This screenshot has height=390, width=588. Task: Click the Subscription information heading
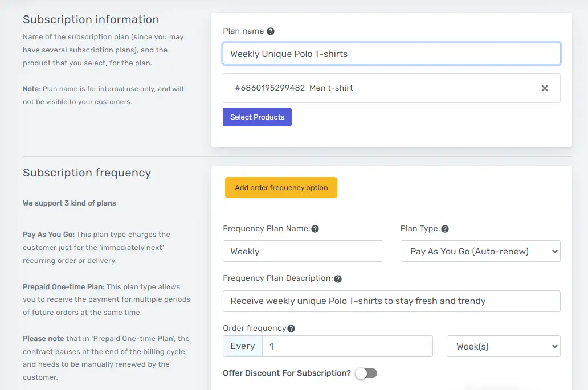coord(91,19)
